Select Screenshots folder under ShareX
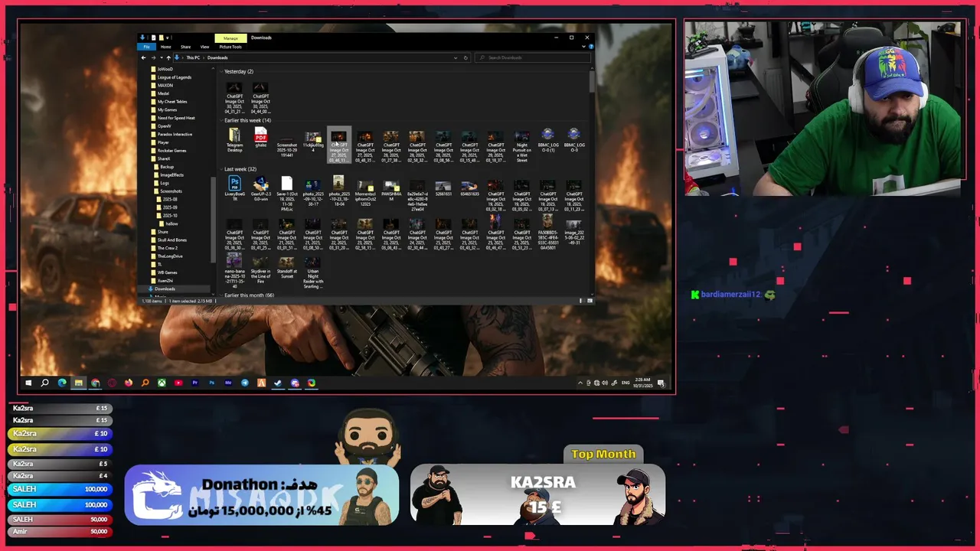Image resolution: width=980 pixels, height=551 pixels. [x=170, y=191]
